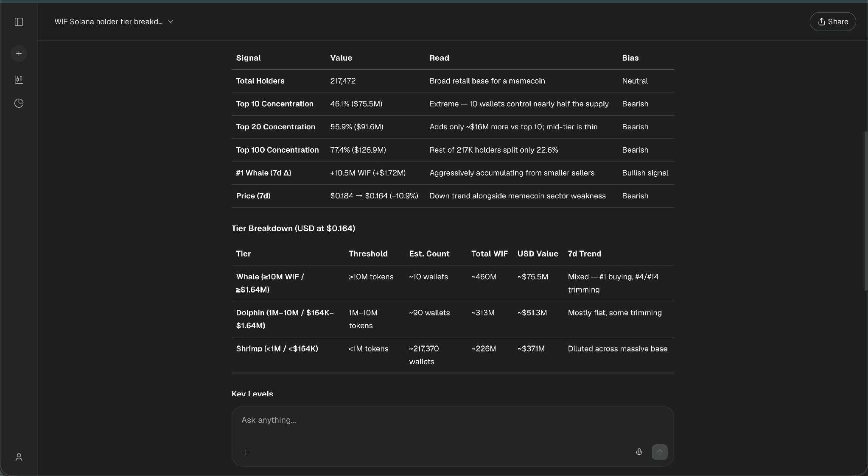Select the value '217,472'

pos(343,81)
